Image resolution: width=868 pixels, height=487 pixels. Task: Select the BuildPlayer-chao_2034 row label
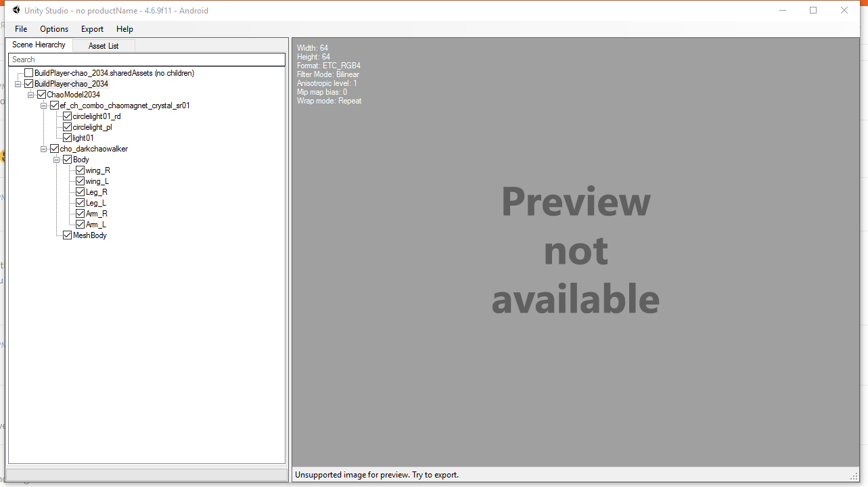click(x=71, y=84)
